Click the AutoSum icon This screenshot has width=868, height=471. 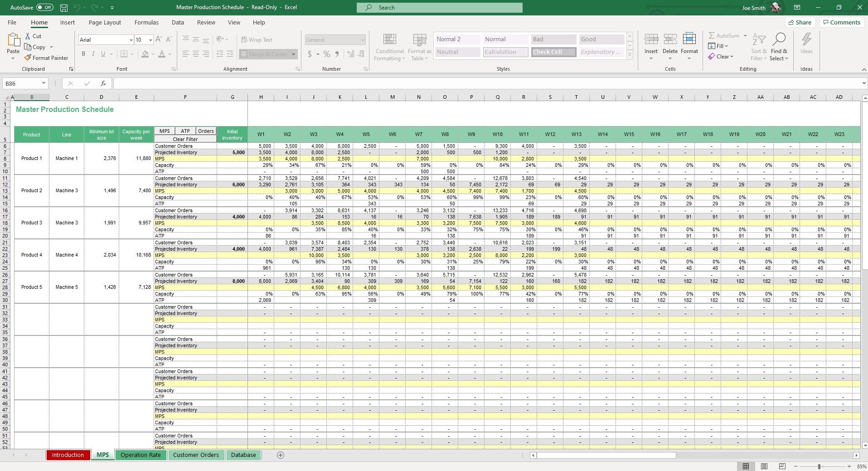[712, 35]
